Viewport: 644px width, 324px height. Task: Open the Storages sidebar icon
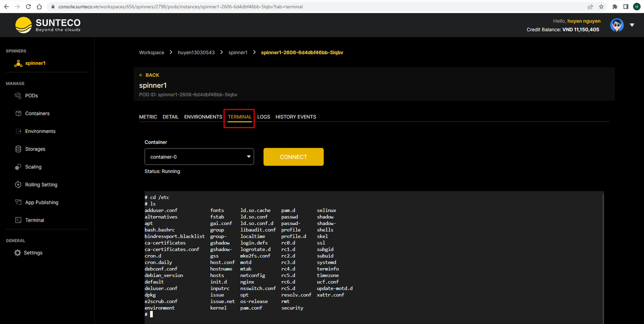point(18,149)
